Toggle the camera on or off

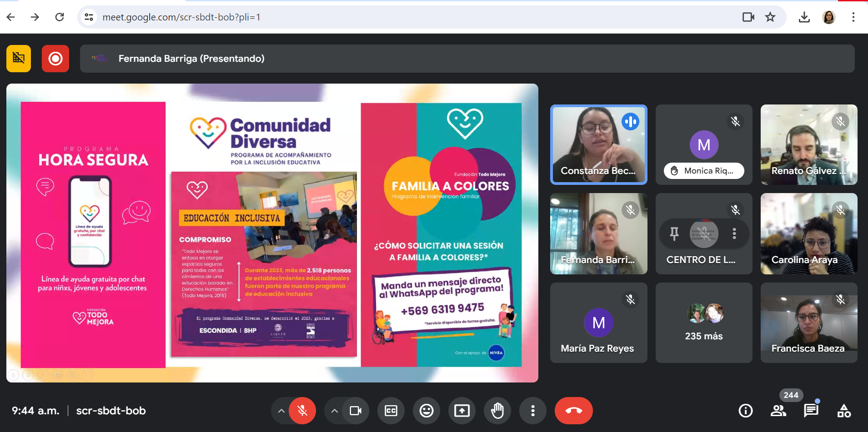[x=356, y=411]
